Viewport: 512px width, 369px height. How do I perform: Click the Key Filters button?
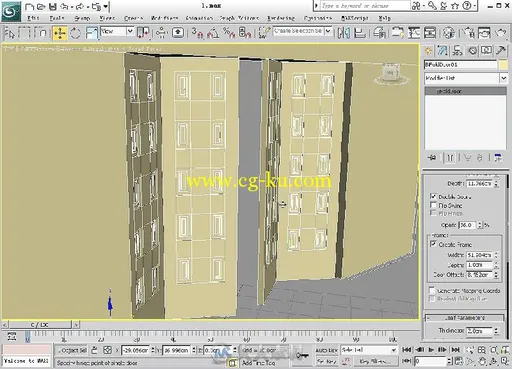pos(375,361)
